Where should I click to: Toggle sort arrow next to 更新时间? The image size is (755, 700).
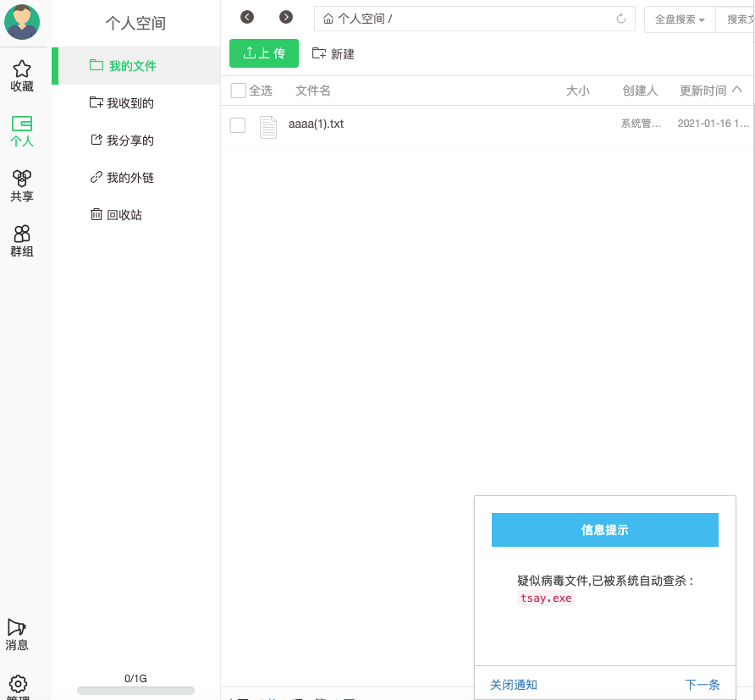click(737, 90)
